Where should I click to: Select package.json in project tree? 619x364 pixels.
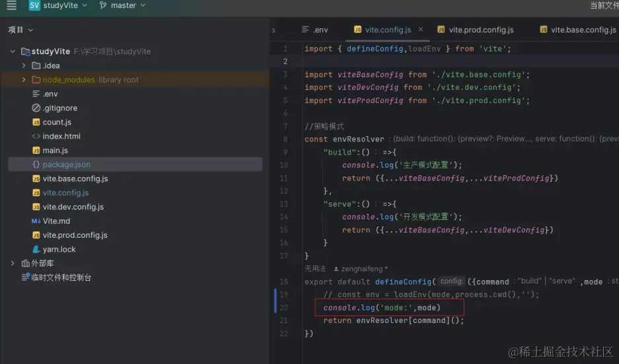click(66, 164)
